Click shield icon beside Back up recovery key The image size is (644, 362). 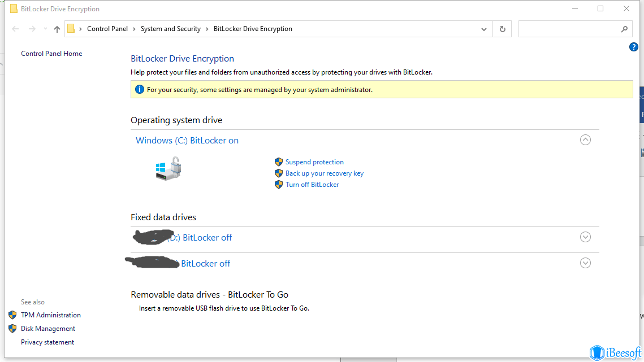click(x=279, y=173)
